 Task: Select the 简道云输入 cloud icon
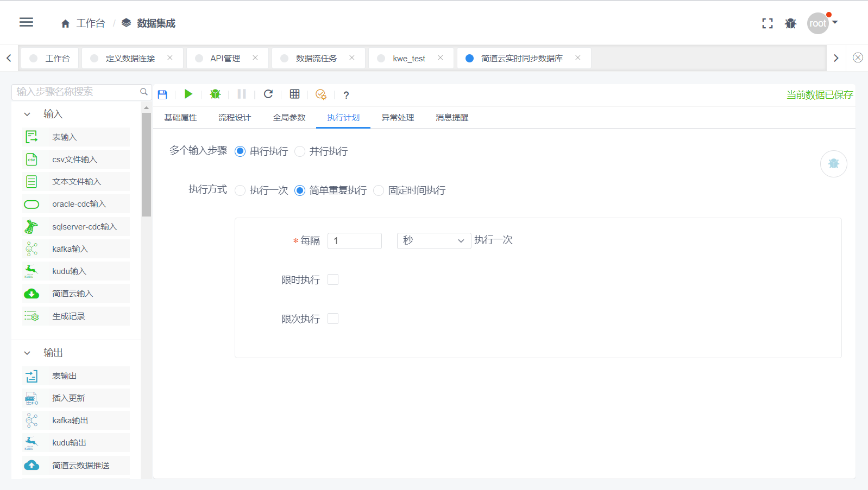pyautogui.click(x=32, y=294)
